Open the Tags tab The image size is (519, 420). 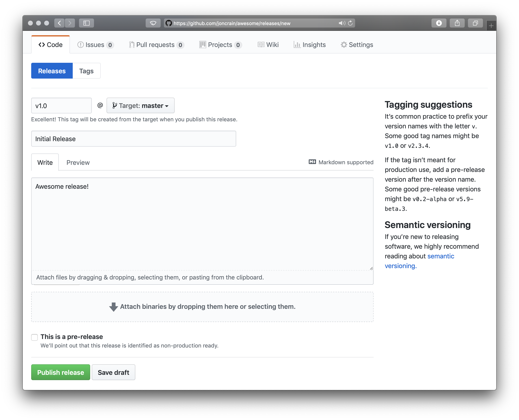86,71
